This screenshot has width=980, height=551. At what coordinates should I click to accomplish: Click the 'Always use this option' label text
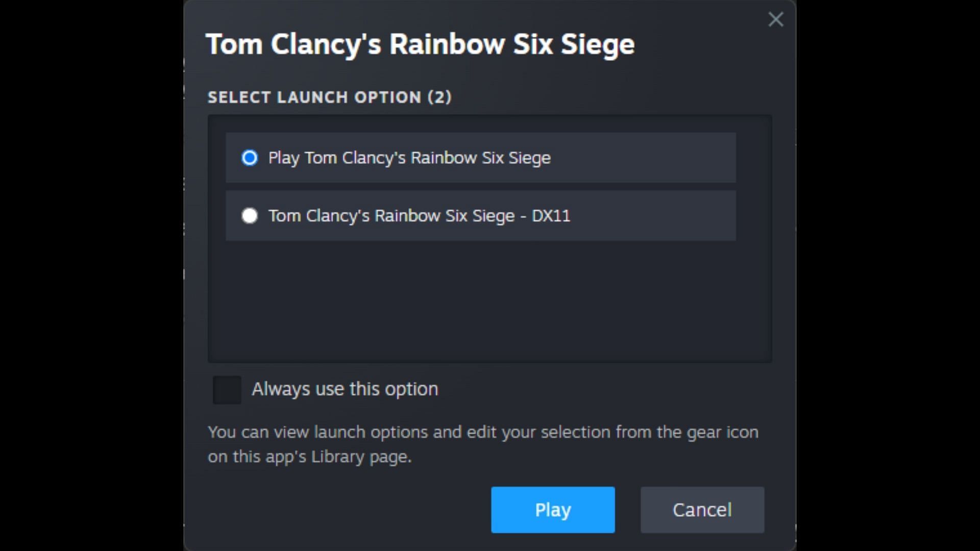point(345,389)
